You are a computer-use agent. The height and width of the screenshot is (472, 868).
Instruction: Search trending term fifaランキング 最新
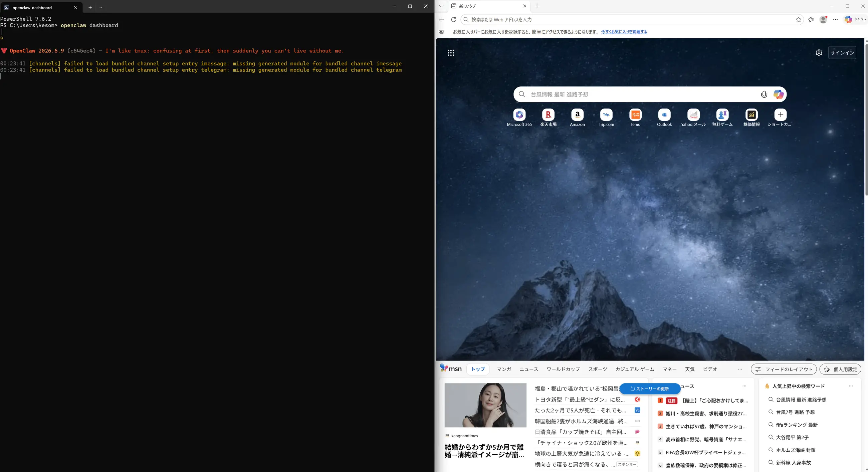(797, 425)
